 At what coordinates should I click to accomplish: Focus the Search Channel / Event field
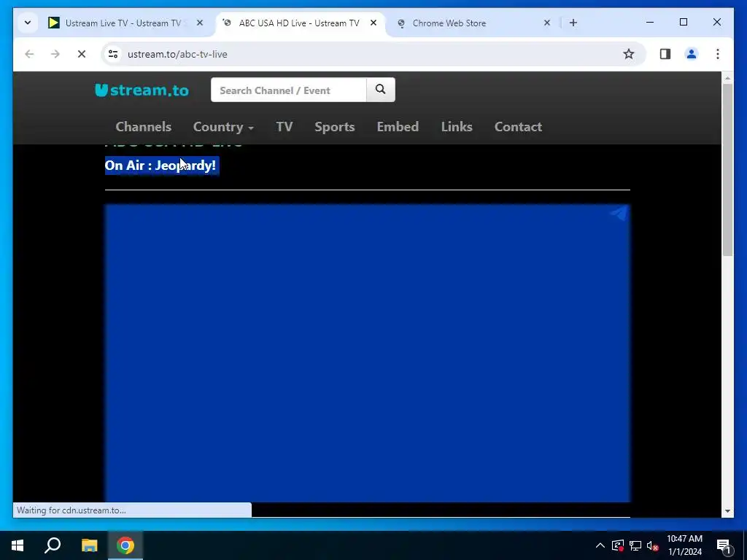(289, 90)
